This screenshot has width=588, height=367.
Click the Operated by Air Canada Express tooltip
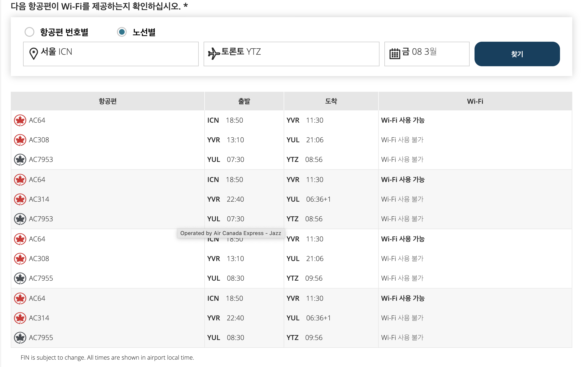230,233
